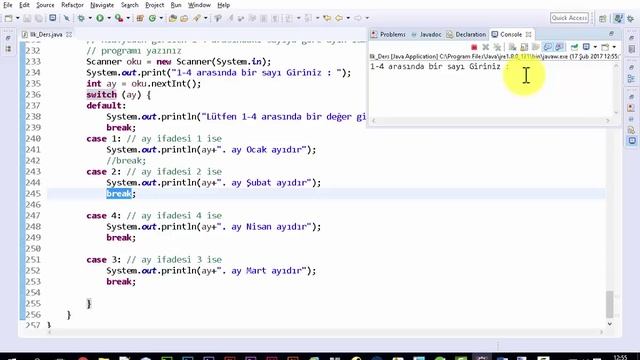Click the Display Selected Console icon

pos(587,47)
